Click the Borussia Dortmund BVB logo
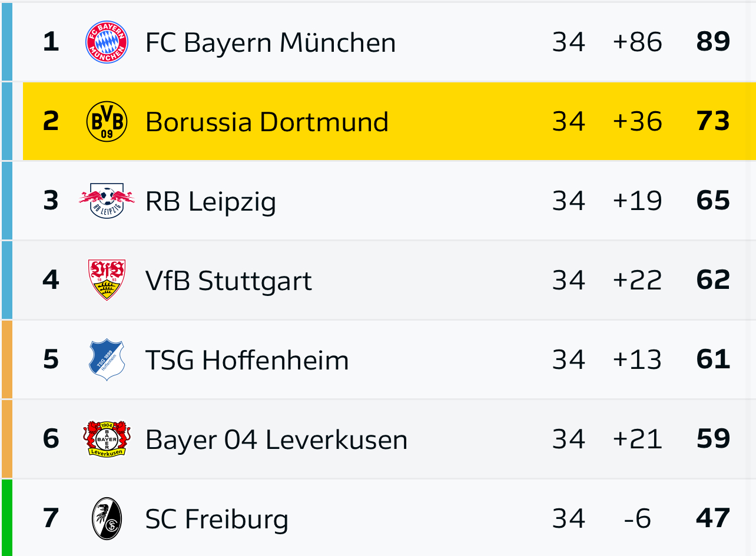756x556 pixels. [107, 121]
